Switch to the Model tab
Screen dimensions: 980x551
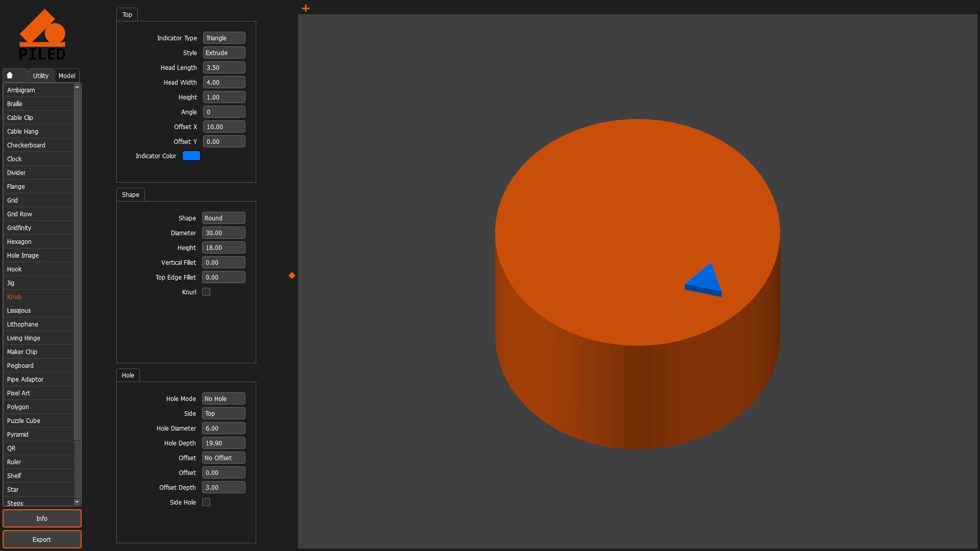[x=66, y=75]
